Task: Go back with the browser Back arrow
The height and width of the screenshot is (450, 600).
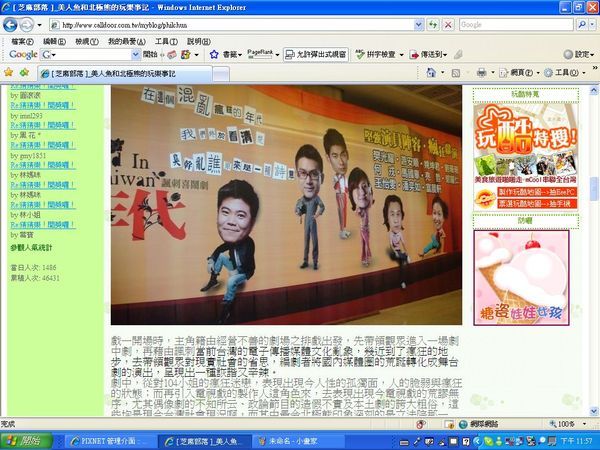Action: coord(10,25)
